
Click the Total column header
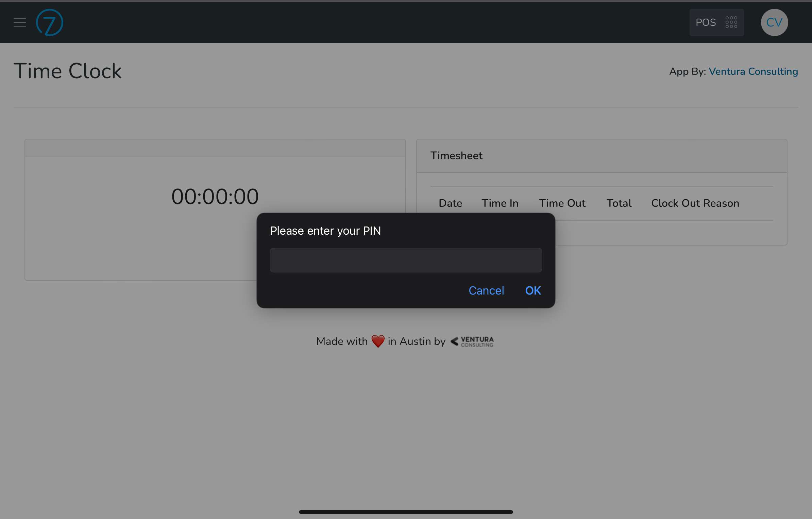pos(619,203)
